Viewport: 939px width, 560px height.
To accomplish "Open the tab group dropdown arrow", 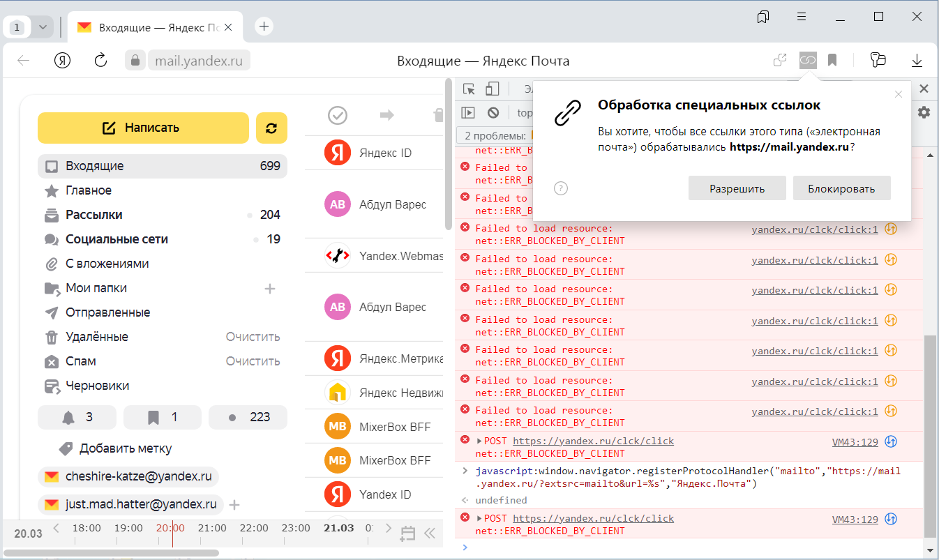I will pos(43,27).
